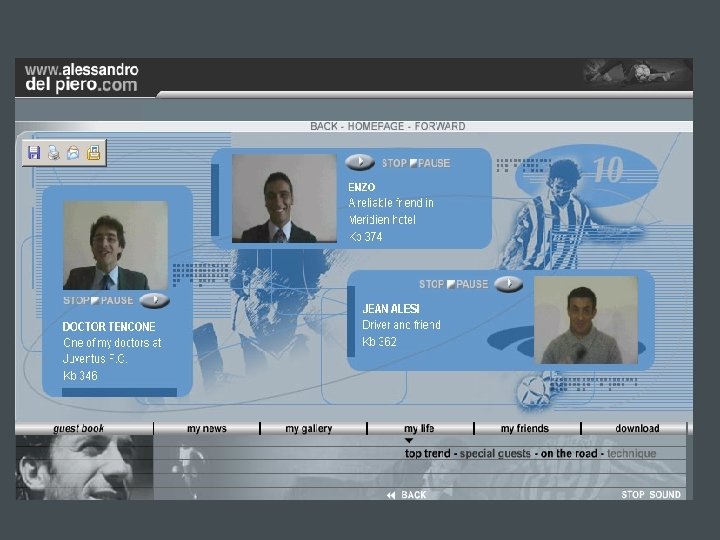720x540 pixels.
Task: Click STOP SOUND to mute audio
Action: click(651, 495)
